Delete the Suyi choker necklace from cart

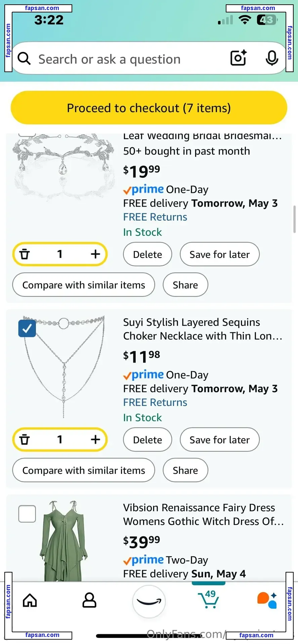click(x=147, y=440)
